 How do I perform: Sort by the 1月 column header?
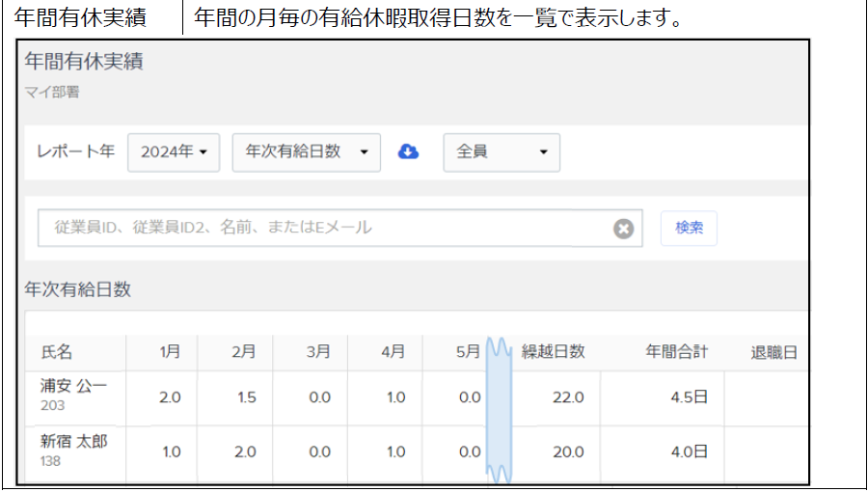pos(170,352)
